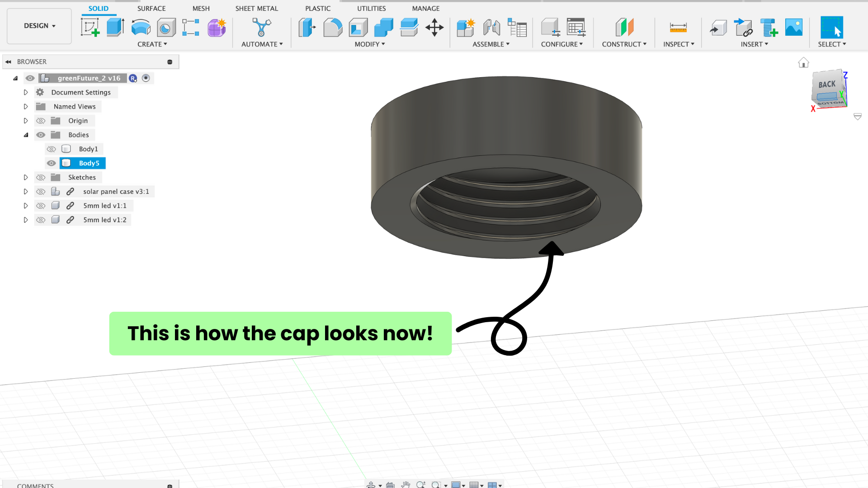
Task: Click the Change Parameters table icon
Action: [517, 28]
